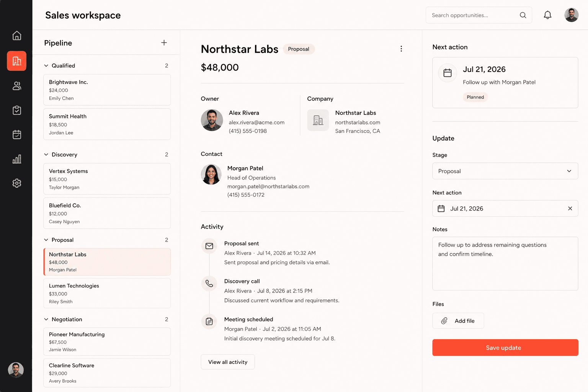Click the Discovery call phone icon
The width and height of the screenshot is (588, 392).
point(209,283)
